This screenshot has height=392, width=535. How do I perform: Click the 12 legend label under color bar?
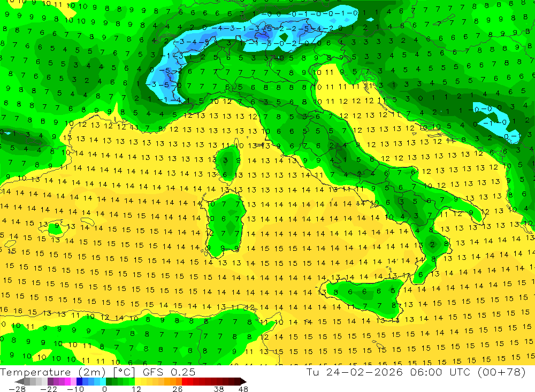click(136, 389)
